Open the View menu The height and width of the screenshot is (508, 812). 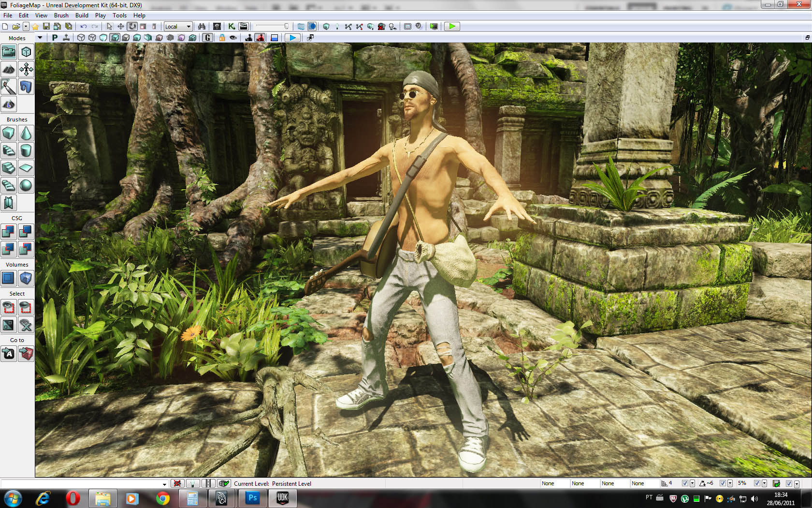[x=42, y=15]
